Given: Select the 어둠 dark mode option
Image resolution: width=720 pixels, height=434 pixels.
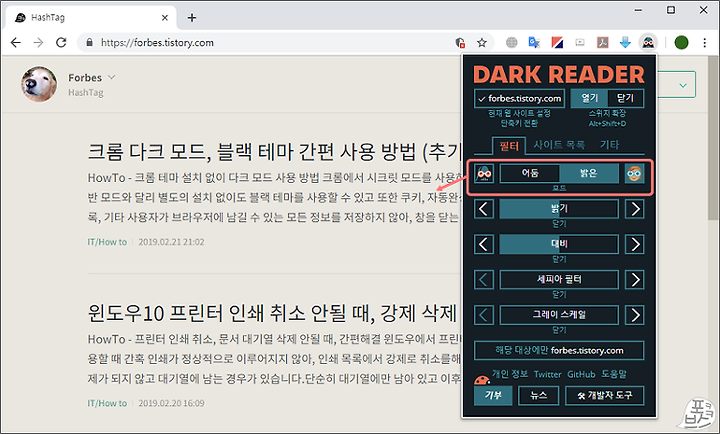Looking at the screenshot, I should tap(529, 174).
